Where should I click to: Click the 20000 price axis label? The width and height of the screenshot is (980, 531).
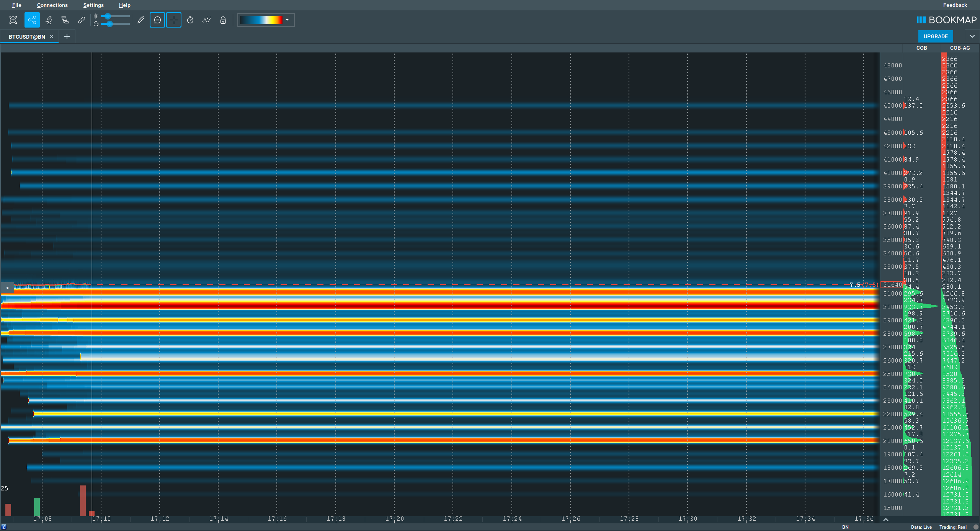pyautogui.click(x=892, y=441)
